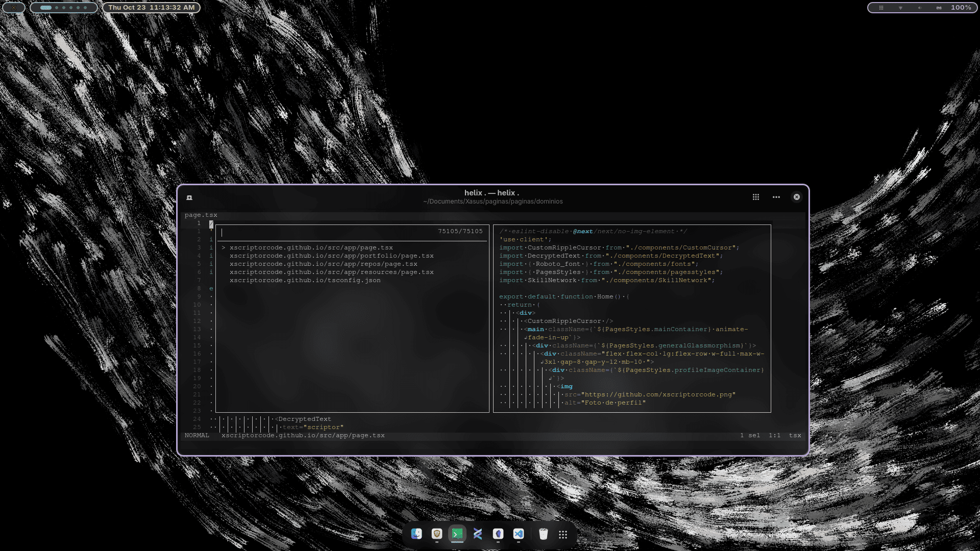The width and height of the screenshot is (980, 551).
Task: Open the ellipsis menu in the terminal titlebar
Action: point(776,197)
